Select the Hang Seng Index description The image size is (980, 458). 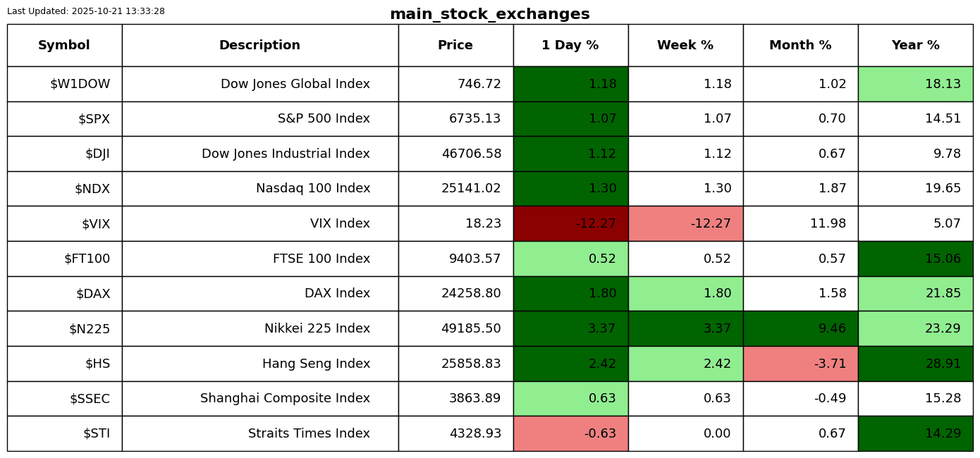316,364
